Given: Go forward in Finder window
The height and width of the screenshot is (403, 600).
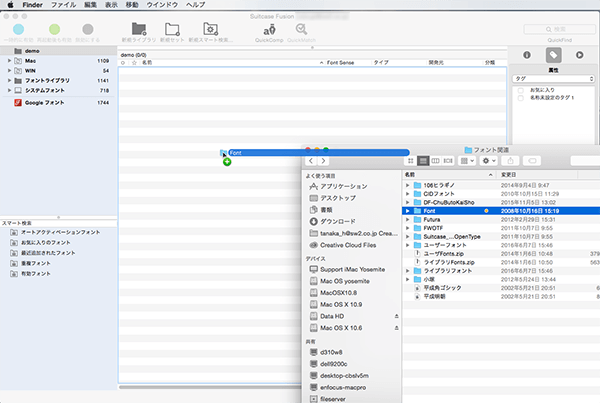Looking at the screenshot, I should click(x=323, y=161).
